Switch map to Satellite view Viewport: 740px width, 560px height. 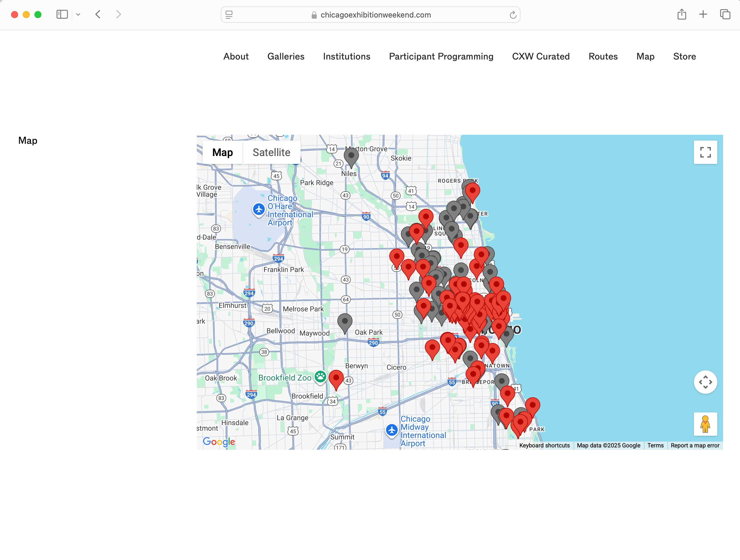coord(271,152)
